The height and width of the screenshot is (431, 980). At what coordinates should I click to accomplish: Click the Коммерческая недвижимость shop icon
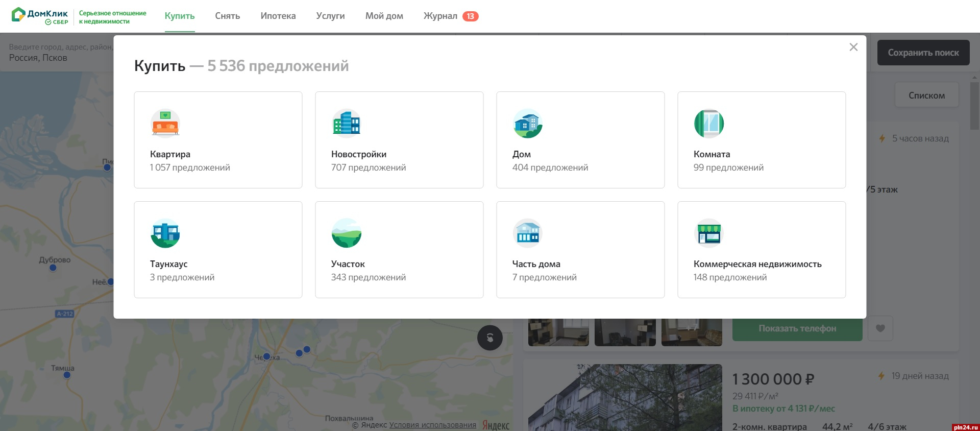pyautogui.click(x=709, y=233)
